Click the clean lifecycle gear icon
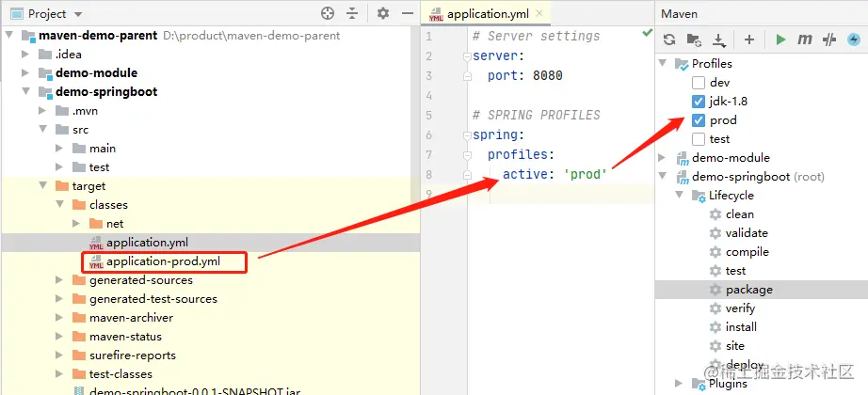 click(715, 214)
